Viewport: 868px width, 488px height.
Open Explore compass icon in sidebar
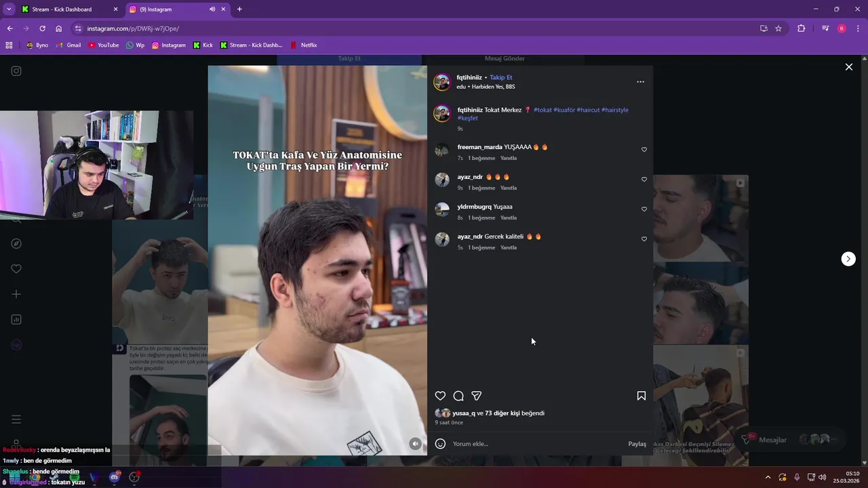click(x=16, y=243)
